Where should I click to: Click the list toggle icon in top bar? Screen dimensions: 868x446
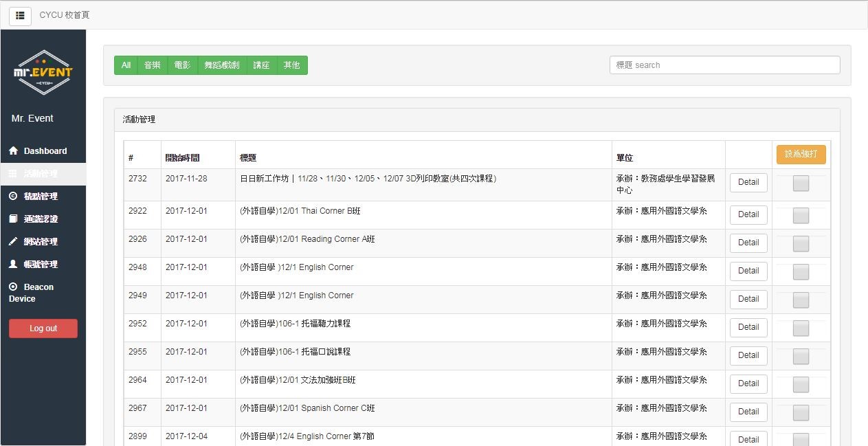pyautogui.click(x=20, y=15)
